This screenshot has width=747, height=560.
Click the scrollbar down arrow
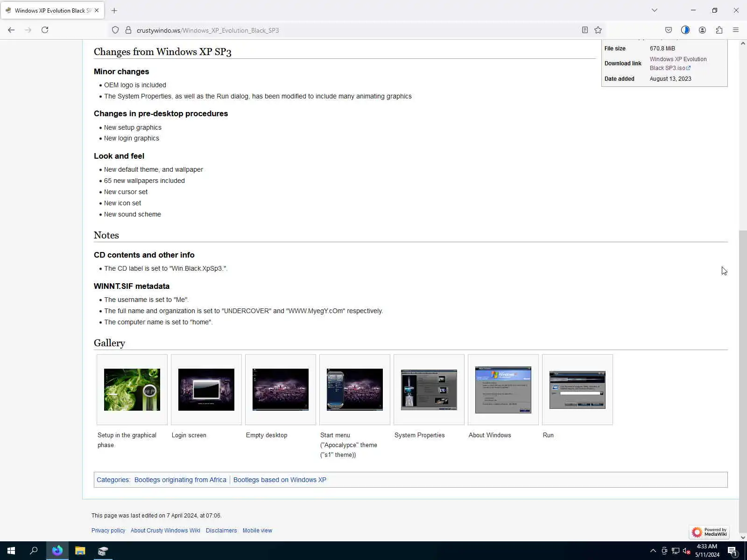(743, 537)
